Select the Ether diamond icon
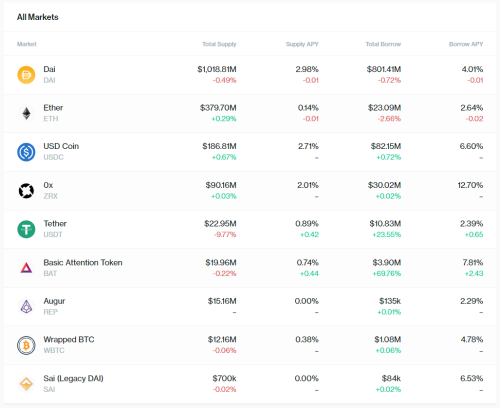Viewport: 500px width, 408px height. (x=26, y=113)
